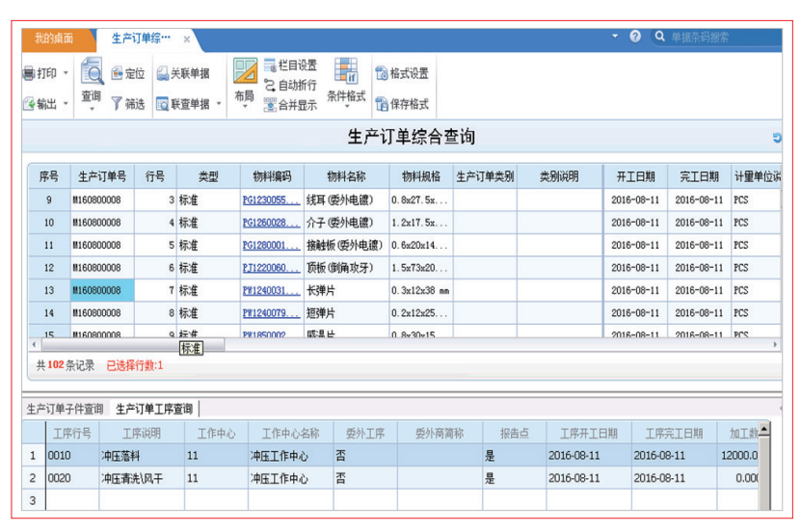Open 关联单据 related documents

[183, 73]
